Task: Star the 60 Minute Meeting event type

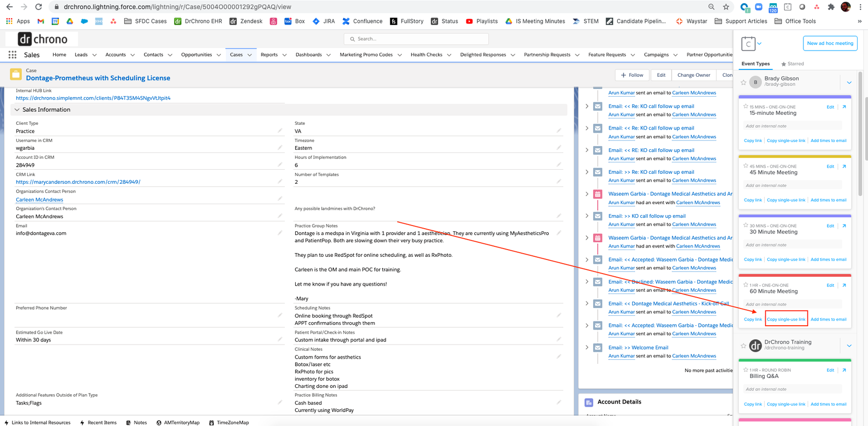Action: 745,285
